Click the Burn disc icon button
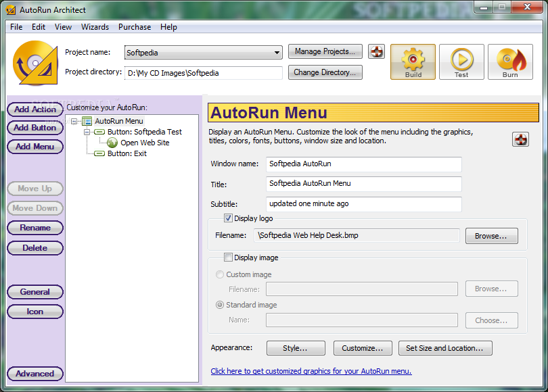The width and height of the screenshot is (548, 392). (x=510, y=62)
